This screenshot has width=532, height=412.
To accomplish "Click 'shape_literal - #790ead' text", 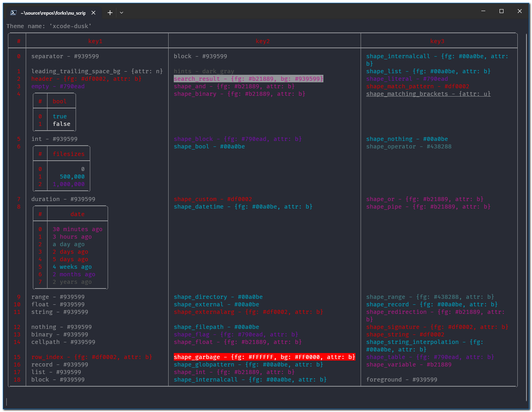I will tap(407, 79).
